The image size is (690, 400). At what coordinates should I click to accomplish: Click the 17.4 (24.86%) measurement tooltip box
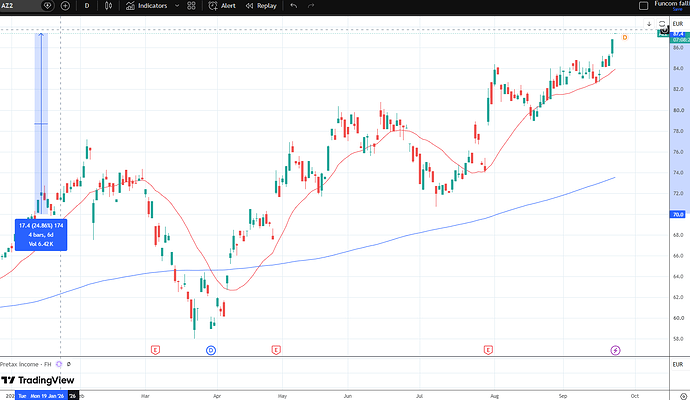point(41,235)
